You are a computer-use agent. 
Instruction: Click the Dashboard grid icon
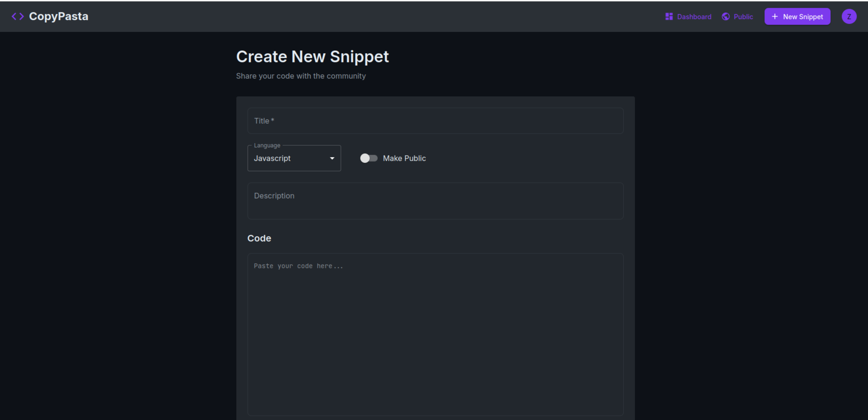669,17
